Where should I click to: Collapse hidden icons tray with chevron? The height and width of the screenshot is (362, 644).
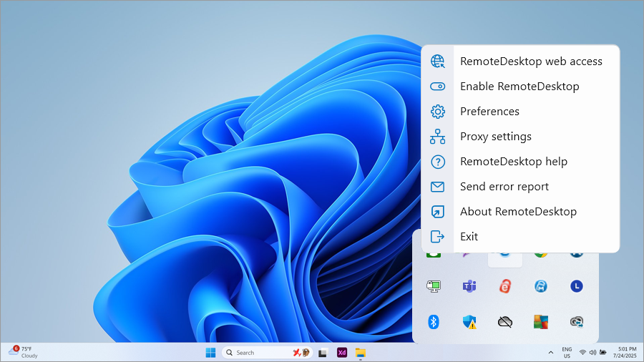click(551, 353)
